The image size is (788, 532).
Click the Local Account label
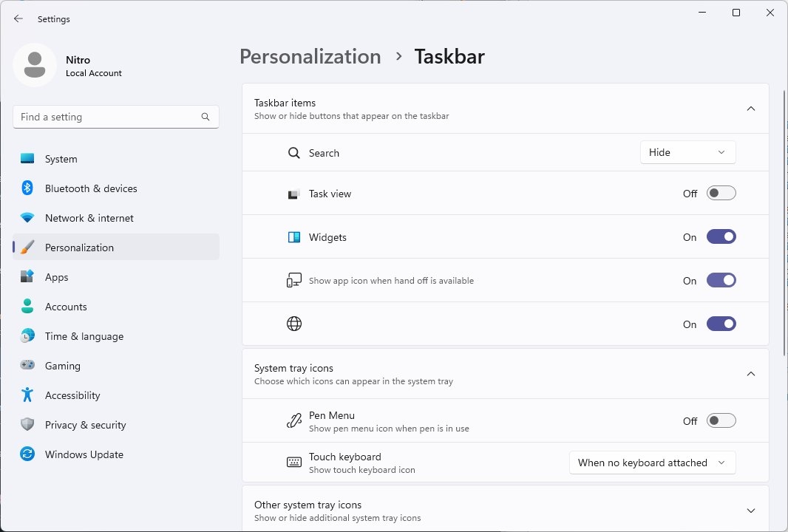(93, 73)
